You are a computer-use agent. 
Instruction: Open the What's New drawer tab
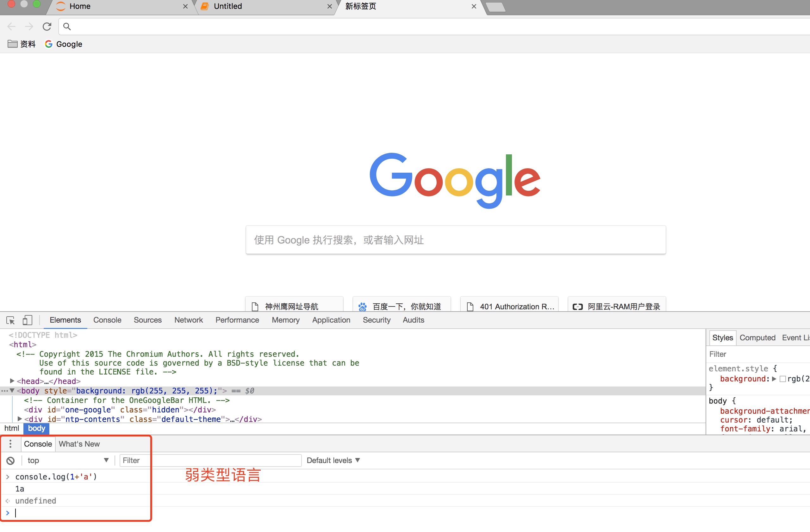(79, 444)
